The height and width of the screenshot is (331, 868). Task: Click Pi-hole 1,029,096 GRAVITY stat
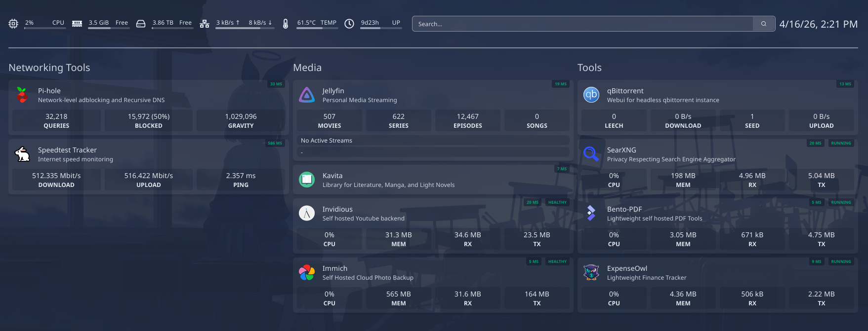tap(241, 121)
